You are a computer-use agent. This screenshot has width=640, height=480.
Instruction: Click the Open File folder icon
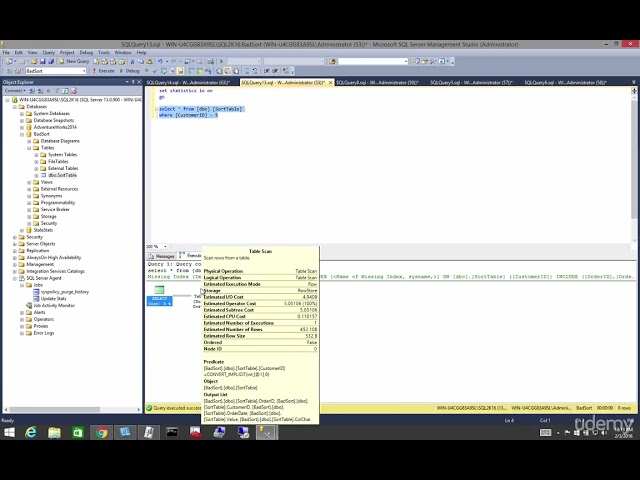click(x=34, y=61)
